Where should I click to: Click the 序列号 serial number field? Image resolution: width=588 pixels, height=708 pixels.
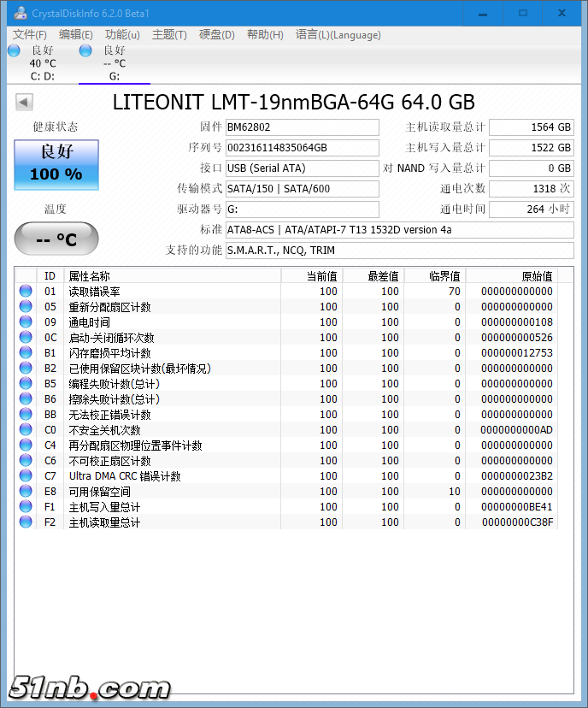(x=302, y=148)
